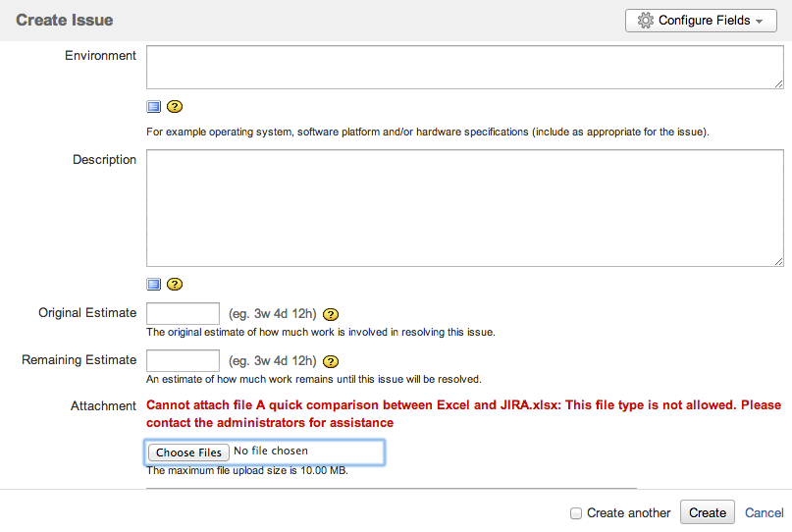The height and width of the screenshot is (532, 792).
Task: Click inside the Environment text area
Action: [x=464, y=67]
